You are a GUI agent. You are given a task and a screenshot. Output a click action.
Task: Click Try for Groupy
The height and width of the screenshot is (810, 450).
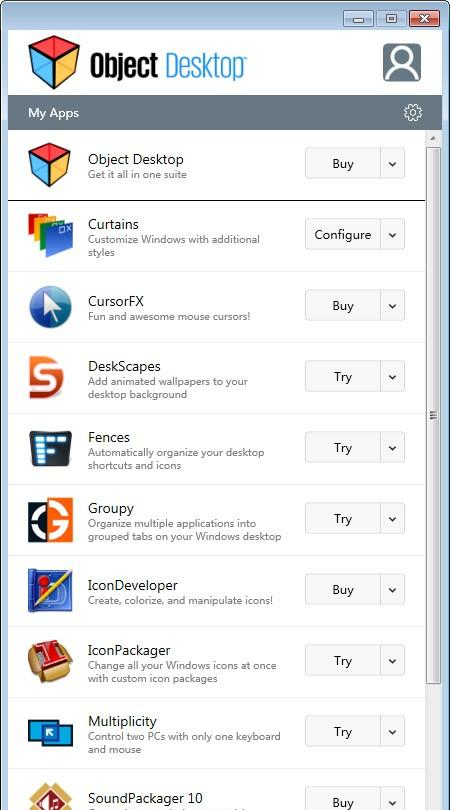[343, 519]
